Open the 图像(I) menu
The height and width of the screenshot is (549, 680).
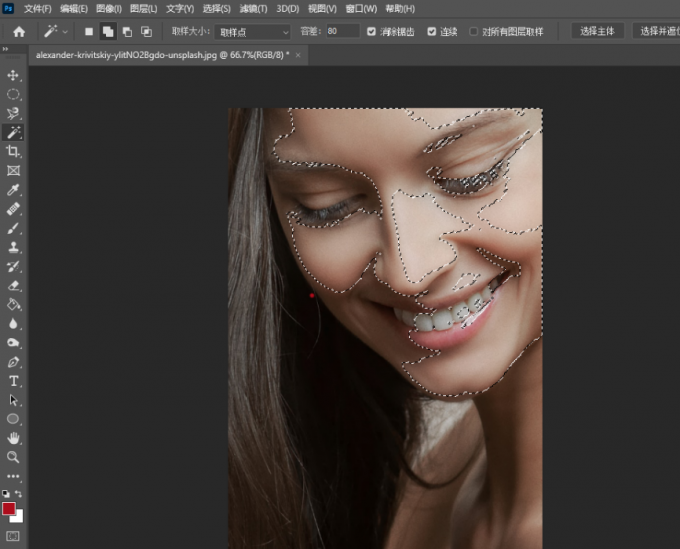(108, 8)
